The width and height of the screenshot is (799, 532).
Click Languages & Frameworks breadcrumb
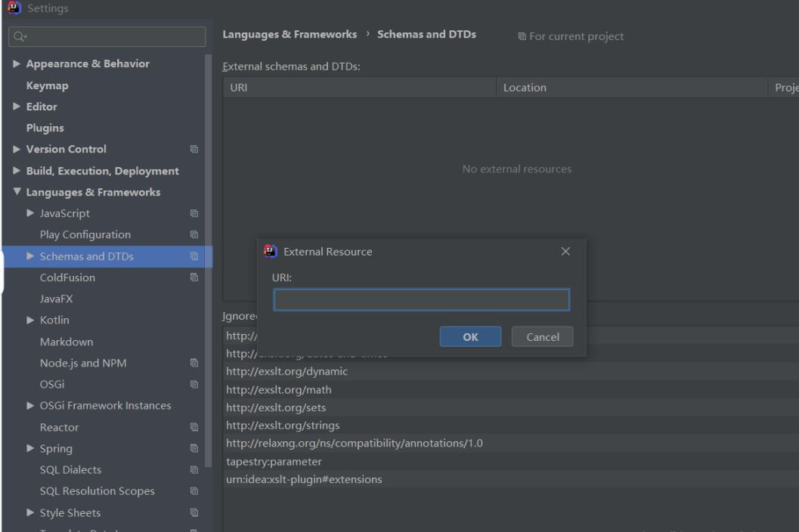click(x=290, y=35)
